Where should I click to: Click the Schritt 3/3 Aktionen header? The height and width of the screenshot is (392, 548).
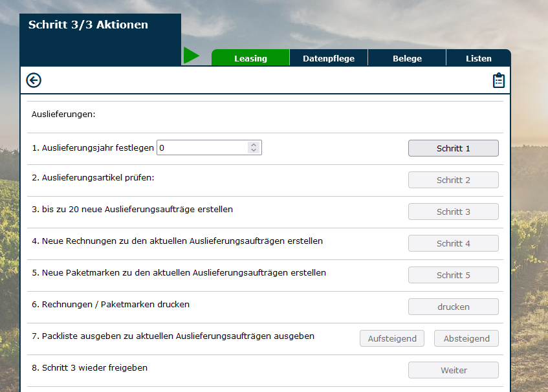pyautogui.click(x=88, y=25)
